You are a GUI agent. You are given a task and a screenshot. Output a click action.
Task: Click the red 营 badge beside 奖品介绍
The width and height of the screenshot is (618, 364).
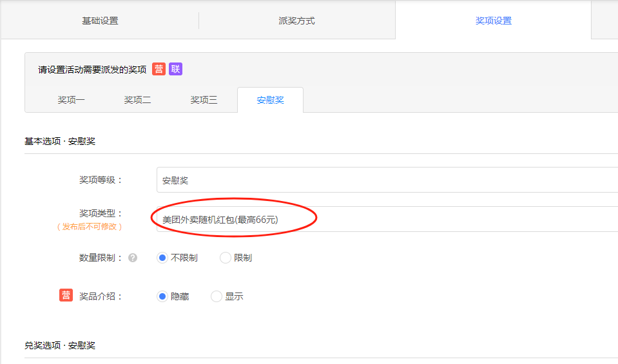coord(66,295)
